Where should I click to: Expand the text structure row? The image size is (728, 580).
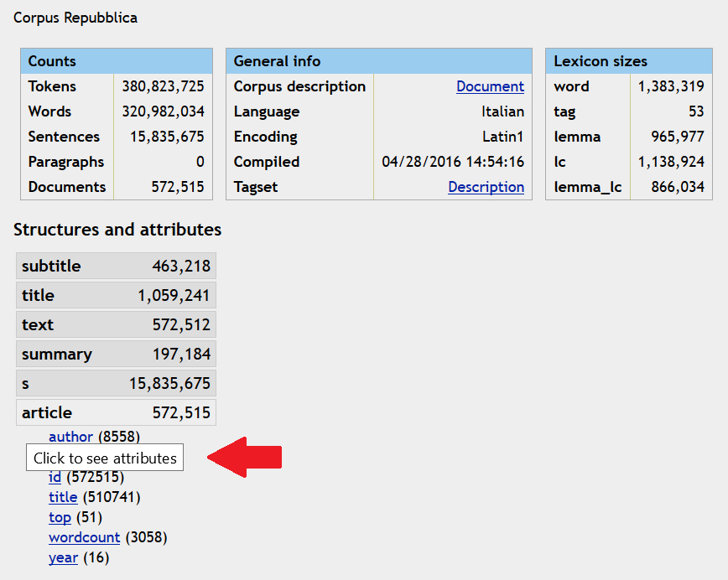(x=116, y=324)
